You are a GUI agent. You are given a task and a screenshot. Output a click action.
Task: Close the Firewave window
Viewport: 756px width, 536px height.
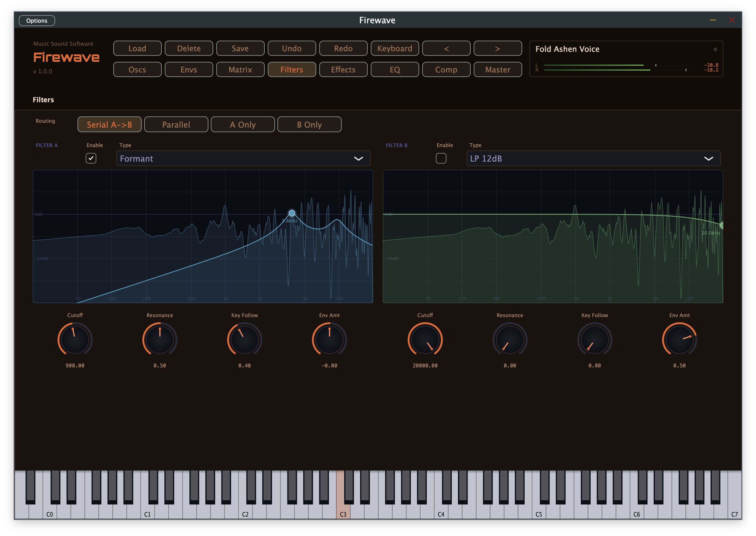pos(731,20)
